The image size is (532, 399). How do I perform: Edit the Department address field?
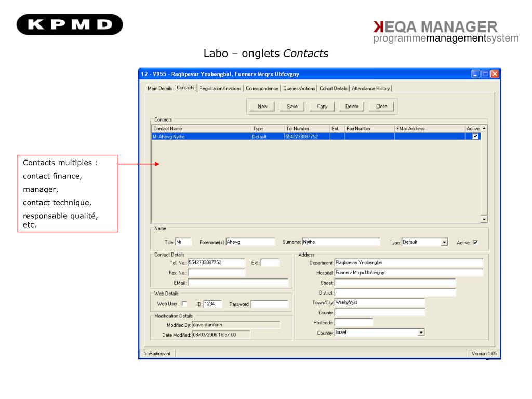click(408, 262)
